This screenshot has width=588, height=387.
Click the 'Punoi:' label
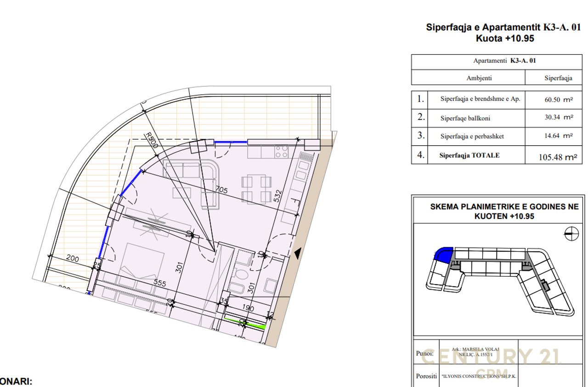tap(425, 354)
